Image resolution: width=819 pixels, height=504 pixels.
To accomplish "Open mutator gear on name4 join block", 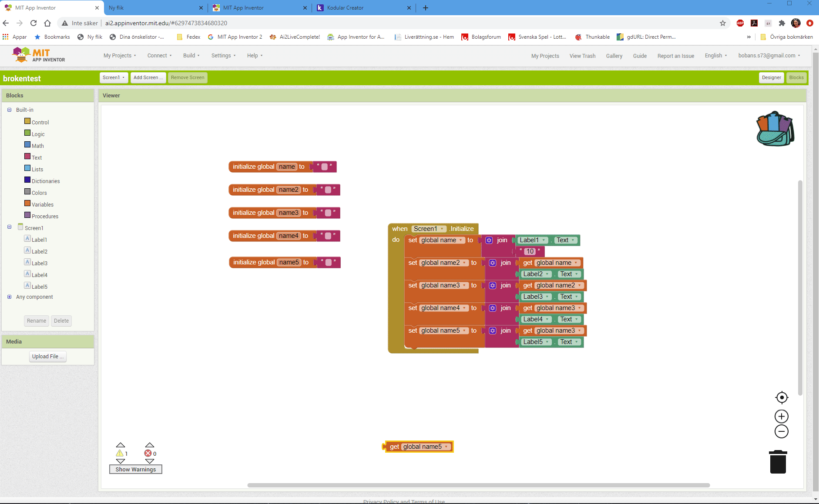I will 493,308.
